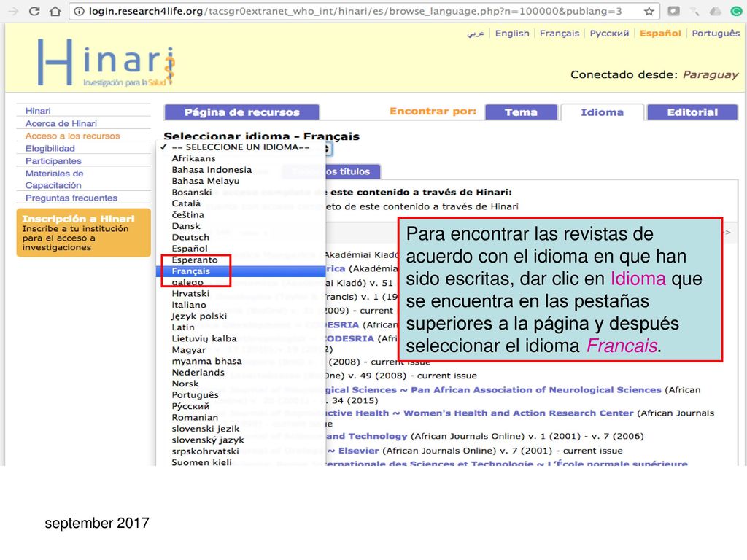This screenshot has height=560, width=747.
Task: Select Esperanto in the dropdown list
Action: click(241, 260)
